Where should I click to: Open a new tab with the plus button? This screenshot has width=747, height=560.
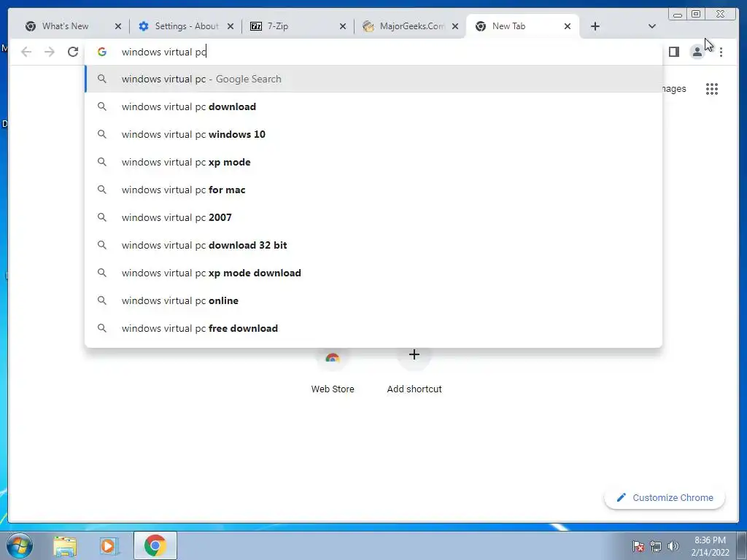[x=595, y=26]
